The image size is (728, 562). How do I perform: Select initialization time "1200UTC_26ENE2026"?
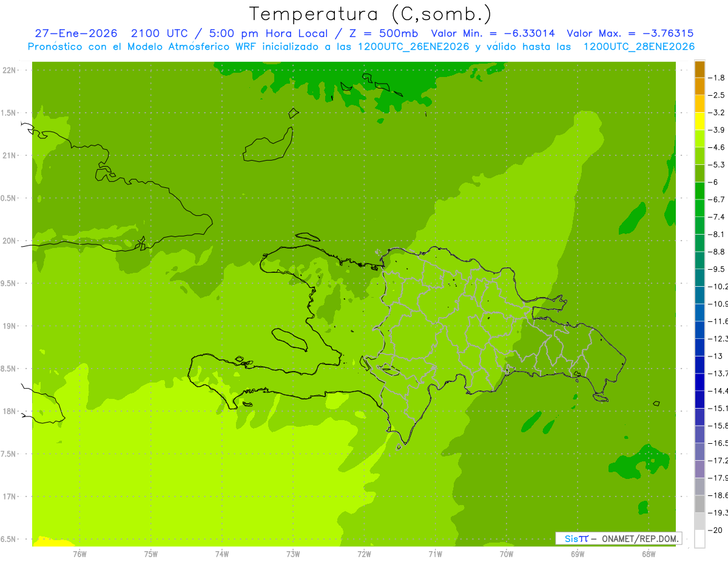(x=414, y=47)
